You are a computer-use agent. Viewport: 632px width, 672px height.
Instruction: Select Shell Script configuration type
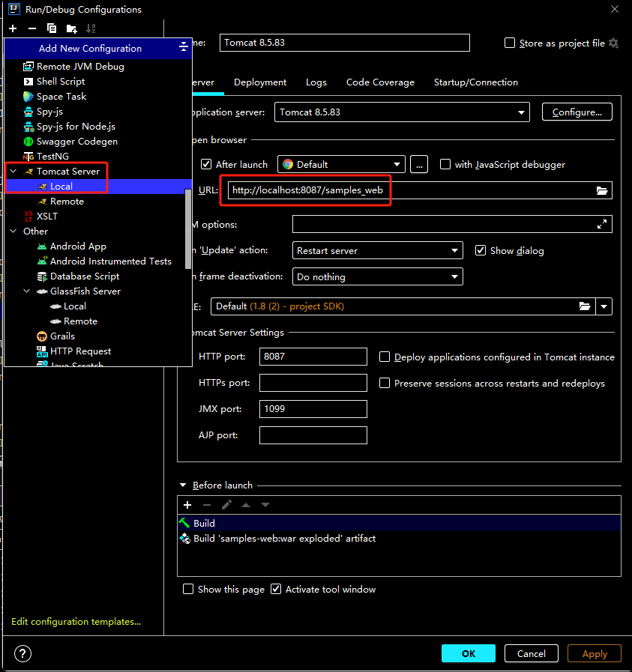click(61, 82)
